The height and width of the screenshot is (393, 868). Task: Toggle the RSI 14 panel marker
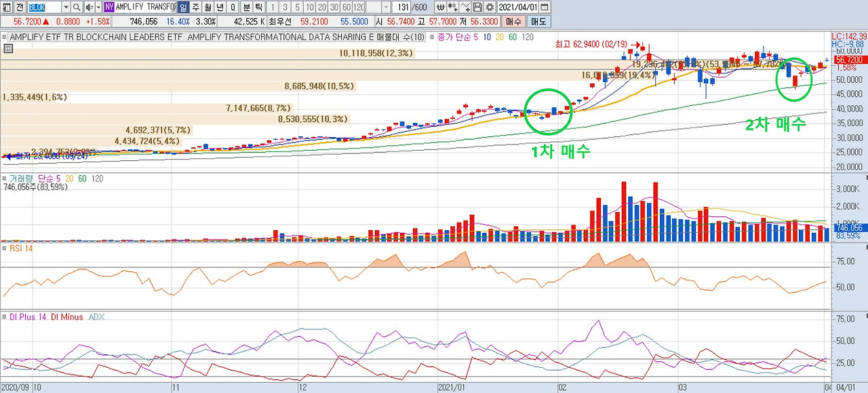pos(4,248)
